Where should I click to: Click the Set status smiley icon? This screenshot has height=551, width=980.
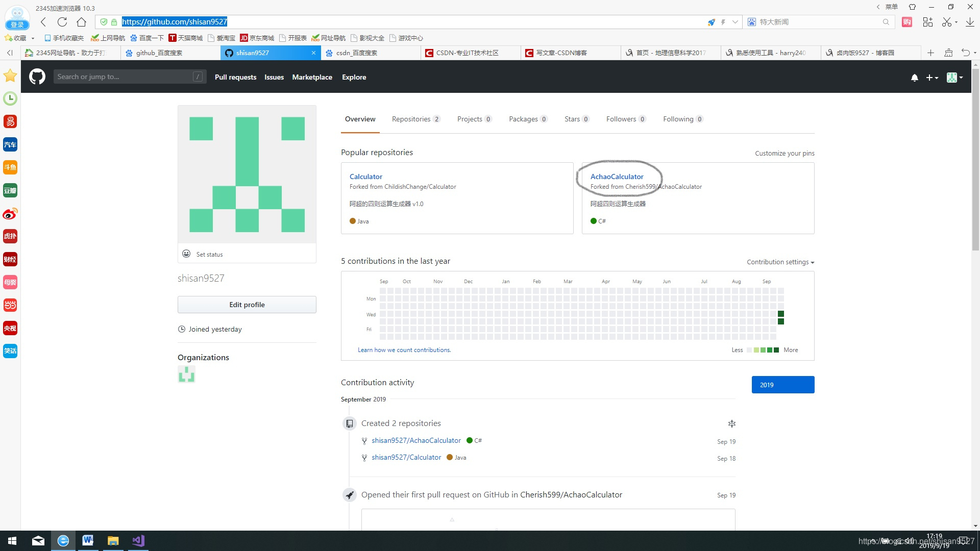pos(186,254)
